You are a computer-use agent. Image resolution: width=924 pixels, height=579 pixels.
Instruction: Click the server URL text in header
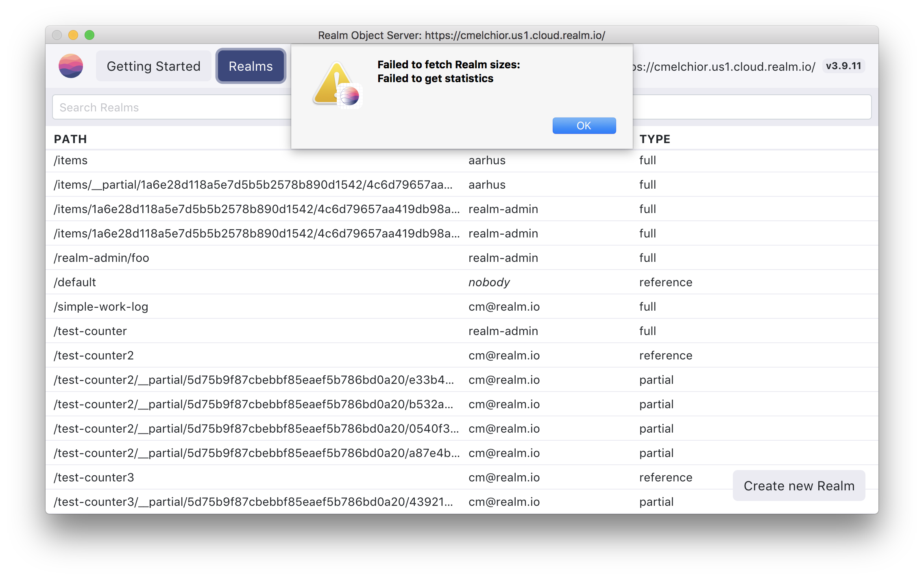(724, 67)
